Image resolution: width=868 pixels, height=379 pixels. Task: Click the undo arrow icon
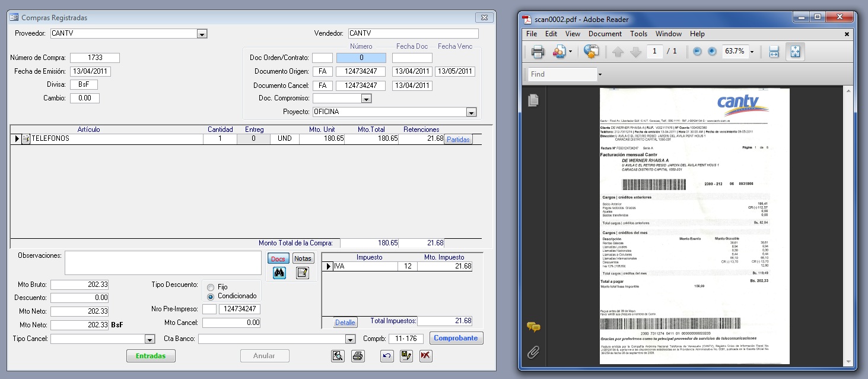pyautogui.click(x=387, y=356)
